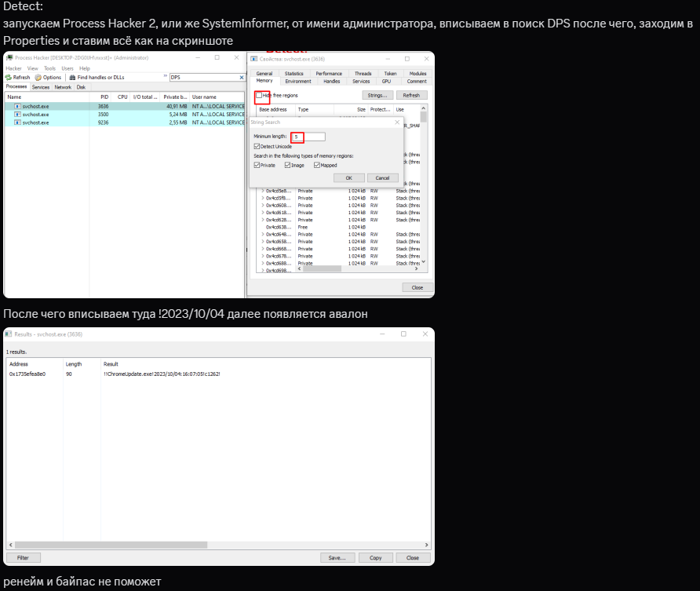
Task: Open the Token tab
Action: point(390,73)
